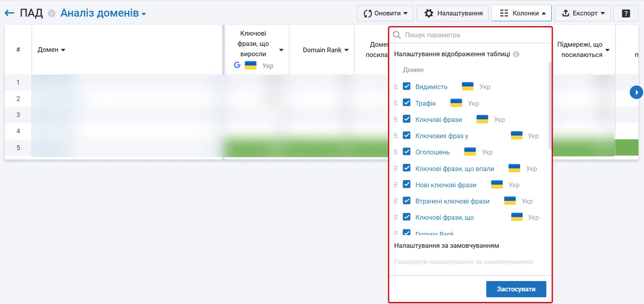Click the back arrow next to ПАД
This screenshot has height=304, width=644.
9,13
